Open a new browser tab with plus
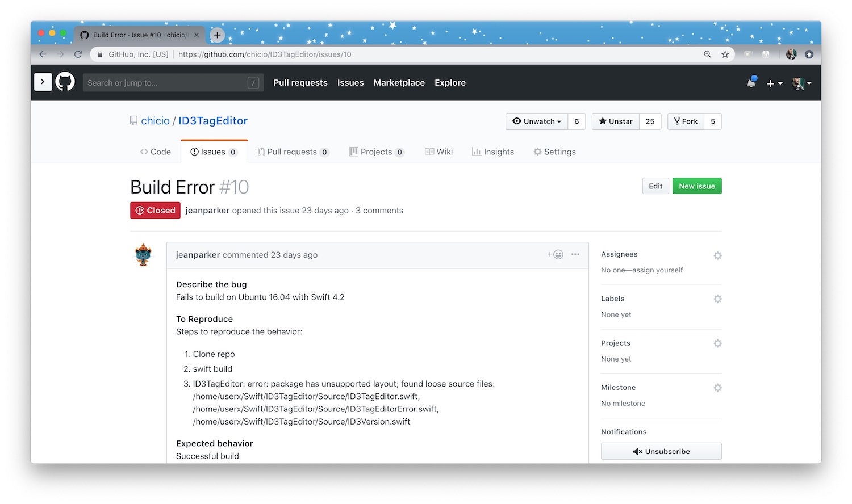The image size is (852, 504). pyautogui.click(x=217, y=35)
